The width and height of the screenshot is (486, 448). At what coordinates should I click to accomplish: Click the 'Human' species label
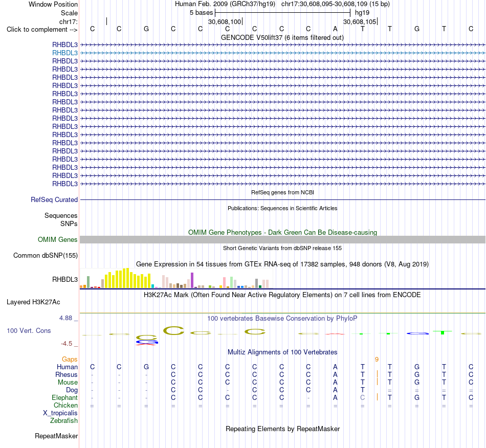[67, 367]
